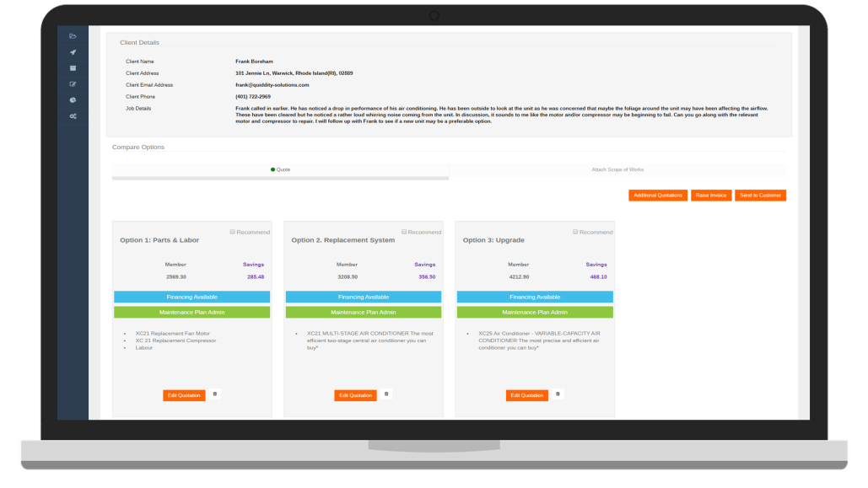Image resolution: width=868 pixels, height=488 pixels.
Task: Open the Attach Scope of Works tab
Action: point(617,169)
